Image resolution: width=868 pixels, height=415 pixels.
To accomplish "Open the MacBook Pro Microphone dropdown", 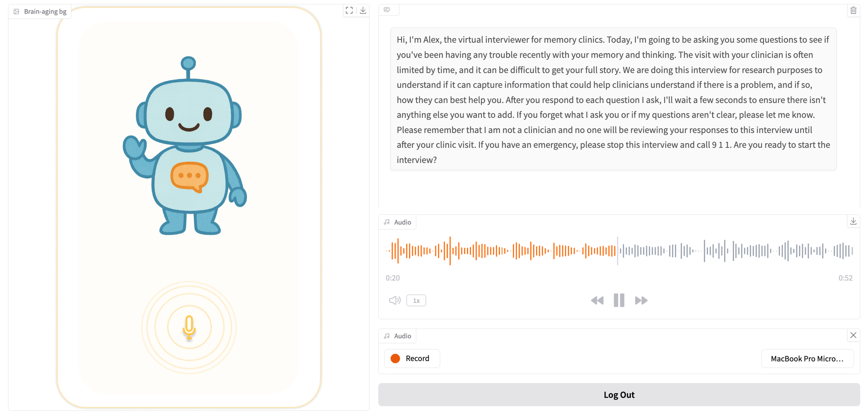I will [807, 359].
